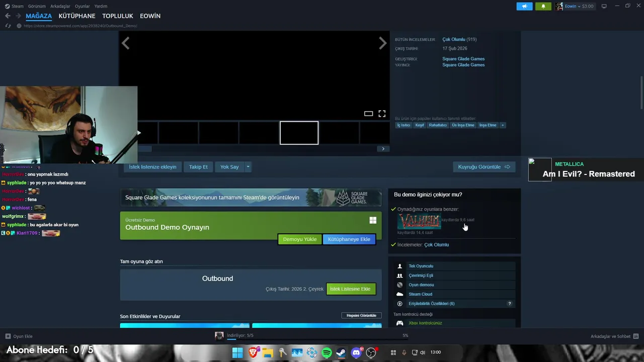Click the Yok Say button
Image resolution: width=644 pixels, height=362 pixels.
pos(229,167)
